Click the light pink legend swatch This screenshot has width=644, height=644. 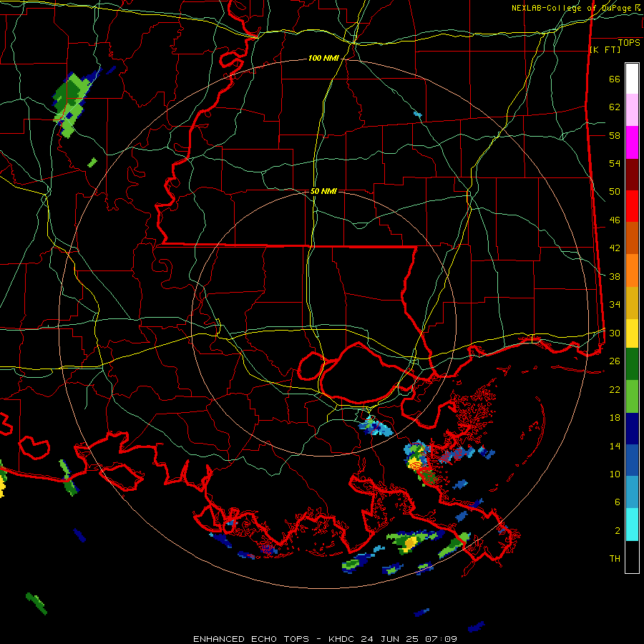click(x=632, y=110)
